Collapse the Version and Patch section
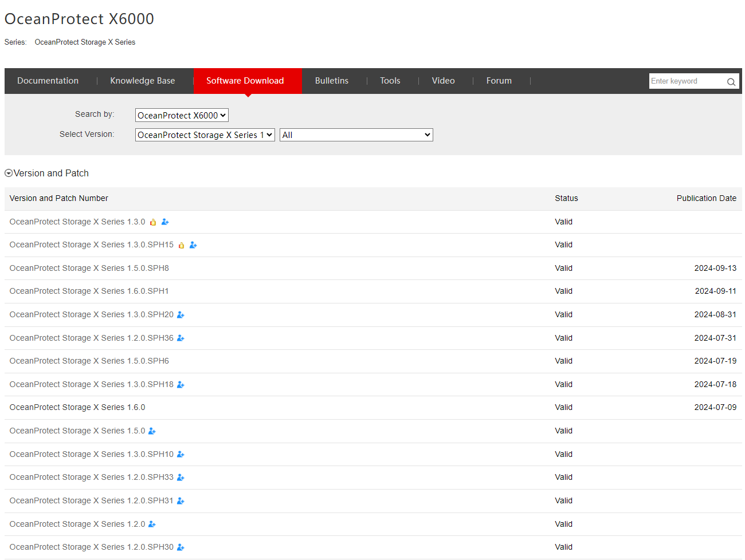The image size is (745, 560). tap(9, 173)
